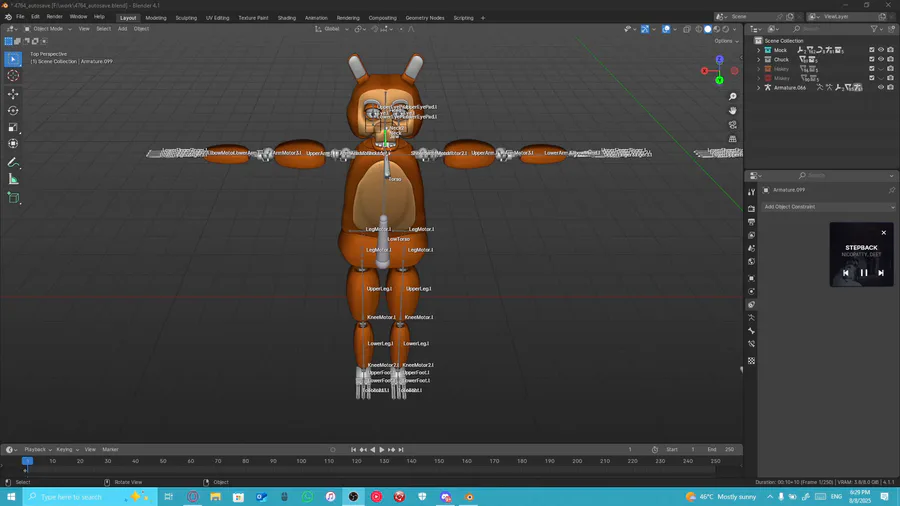Open the Object Data armature properties tab
This screenshot has width=900, height=506.
tap(751, 318)
